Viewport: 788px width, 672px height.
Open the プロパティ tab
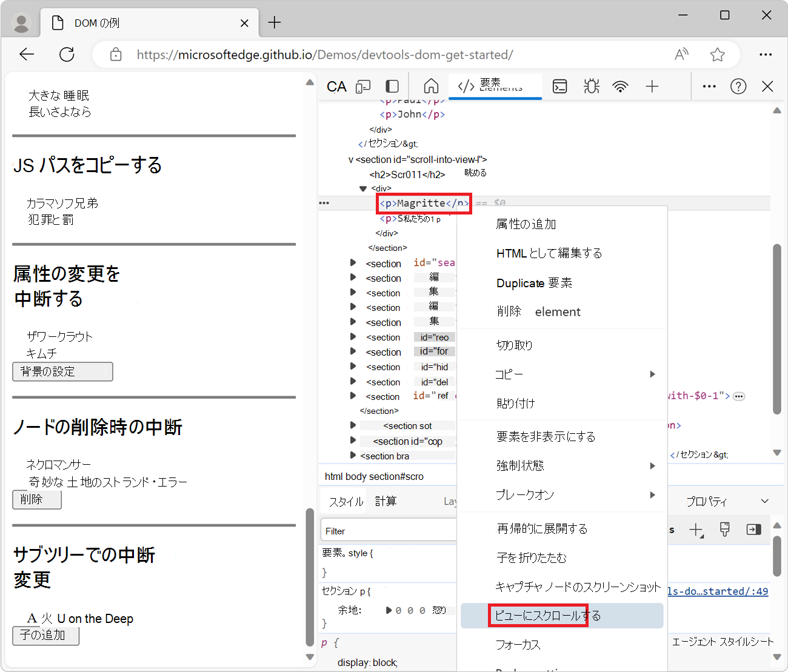[706, 502]
